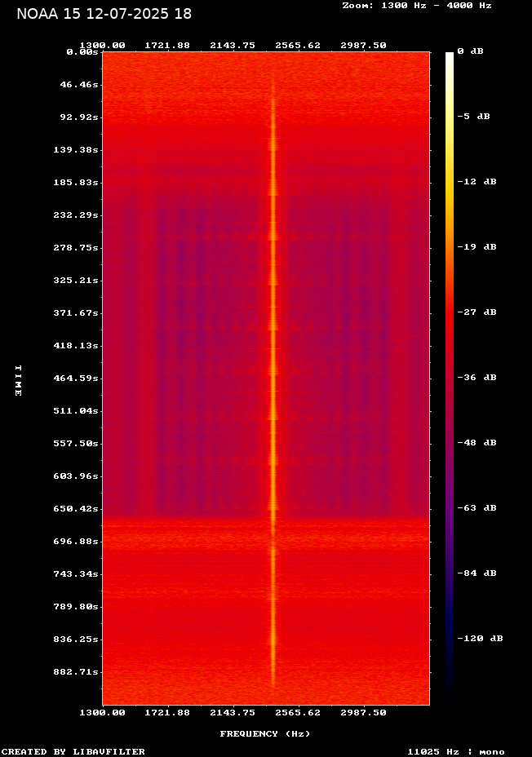
Task: Click the -48 dB legend label
Action: [477, 443]
